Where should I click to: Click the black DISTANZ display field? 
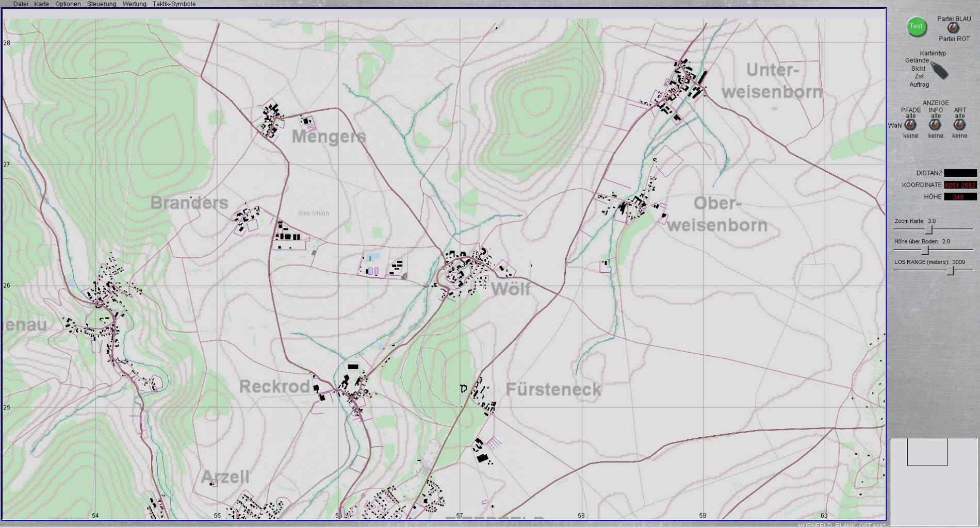(960, 173)
